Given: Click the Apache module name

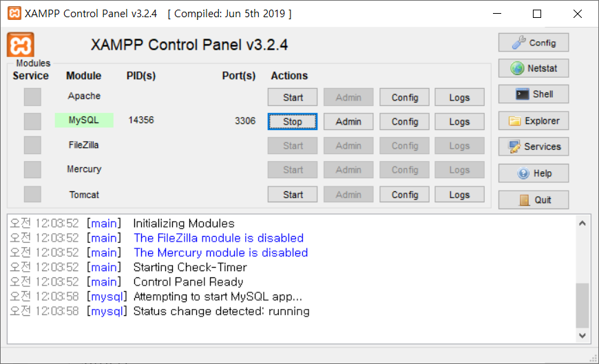Looking at the screenshot, I should pyautogui.click(x=84, y=96).
